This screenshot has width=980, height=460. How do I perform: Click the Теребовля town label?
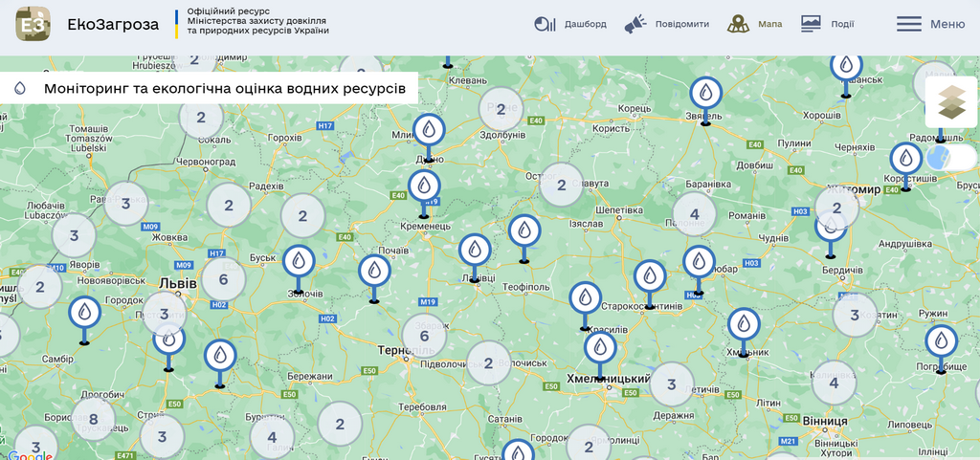click(x=422, y=407)
